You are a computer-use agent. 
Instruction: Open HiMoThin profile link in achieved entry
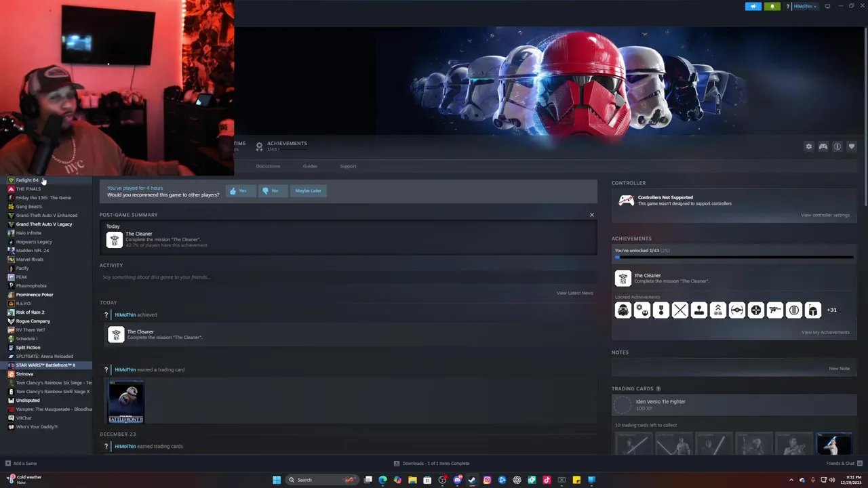coord(125,314)
